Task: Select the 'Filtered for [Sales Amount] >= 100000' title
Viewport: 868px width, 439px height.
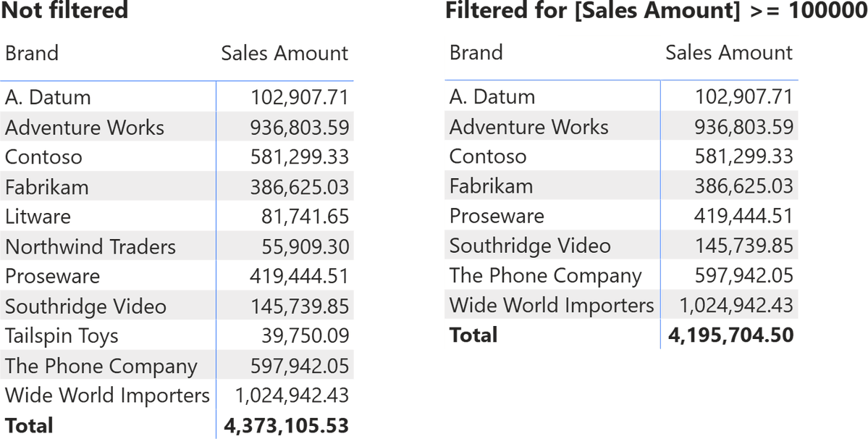Action: coord(657,10)
